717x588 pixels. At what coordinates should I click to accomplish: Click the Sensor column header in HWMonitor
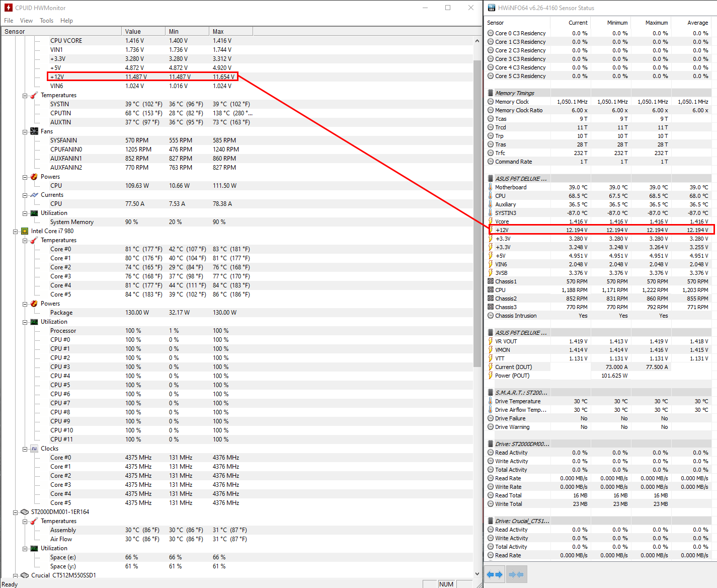(61, 31)
